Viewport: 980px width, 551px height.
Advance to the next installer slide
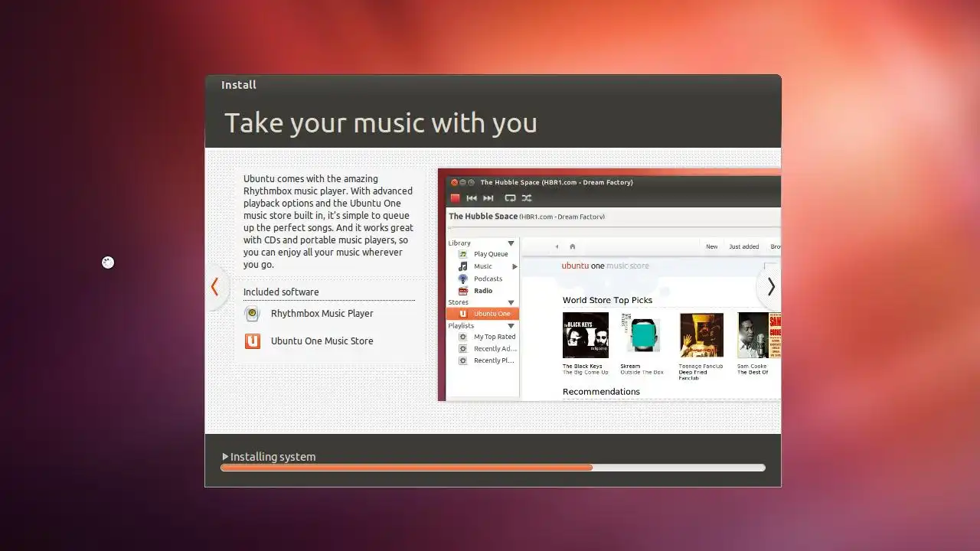click(770, 287)
